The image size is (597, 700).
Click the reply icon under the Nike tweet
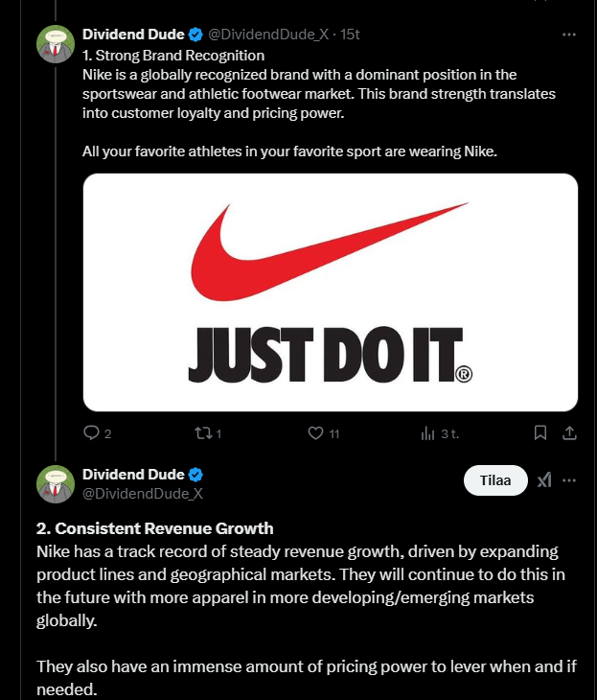click(92, 433)
